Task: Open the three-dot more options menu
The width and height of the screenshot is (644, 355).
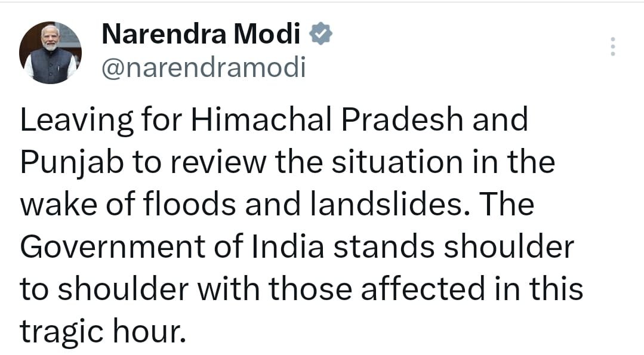Action: (x=612, y=46)
